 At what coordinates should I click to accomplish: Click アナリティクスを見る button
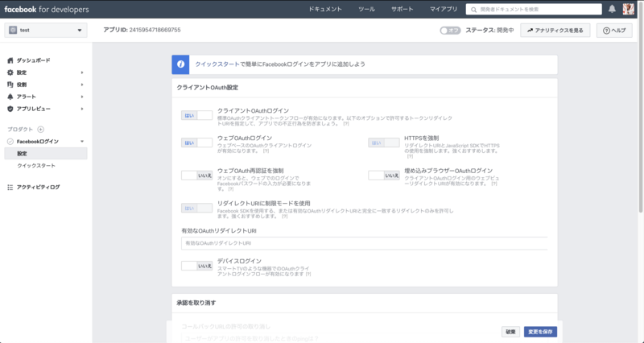(555, 31)
